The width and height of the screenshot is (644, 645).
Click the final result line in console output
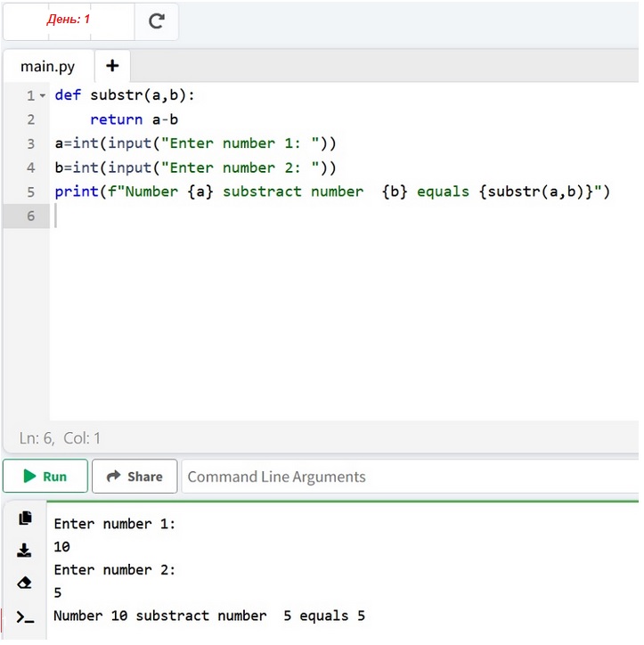click(x=208, y=616)
